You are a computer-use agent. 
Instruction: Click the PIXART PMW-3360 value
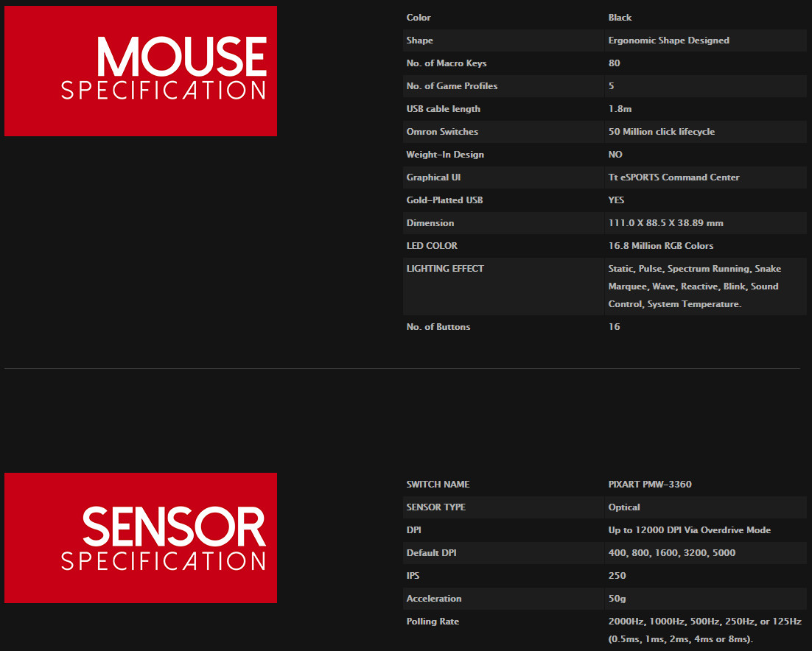tap(650, 485)
